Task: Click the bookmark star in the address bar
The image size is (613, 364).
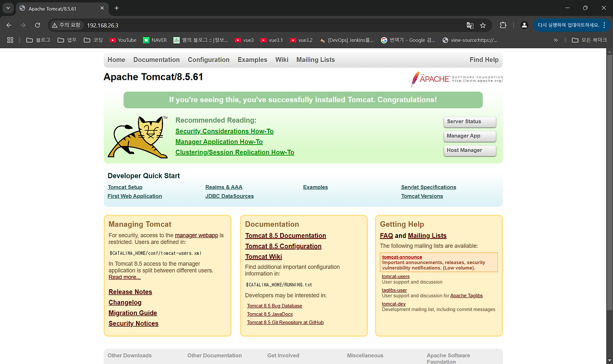Action: tap(483, 25)
